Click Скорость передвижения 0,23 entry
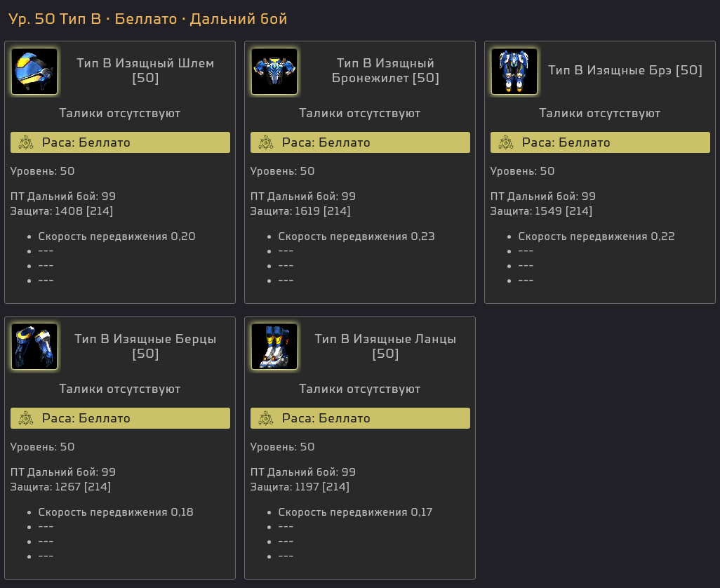 click(356, 236)
